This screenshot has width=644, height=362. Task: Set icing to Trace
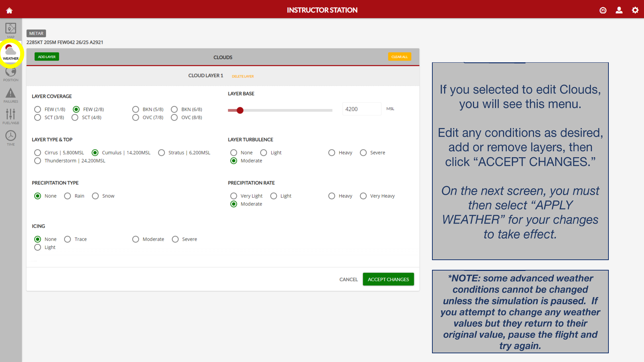pyautogui.click(x=67, y=239)
